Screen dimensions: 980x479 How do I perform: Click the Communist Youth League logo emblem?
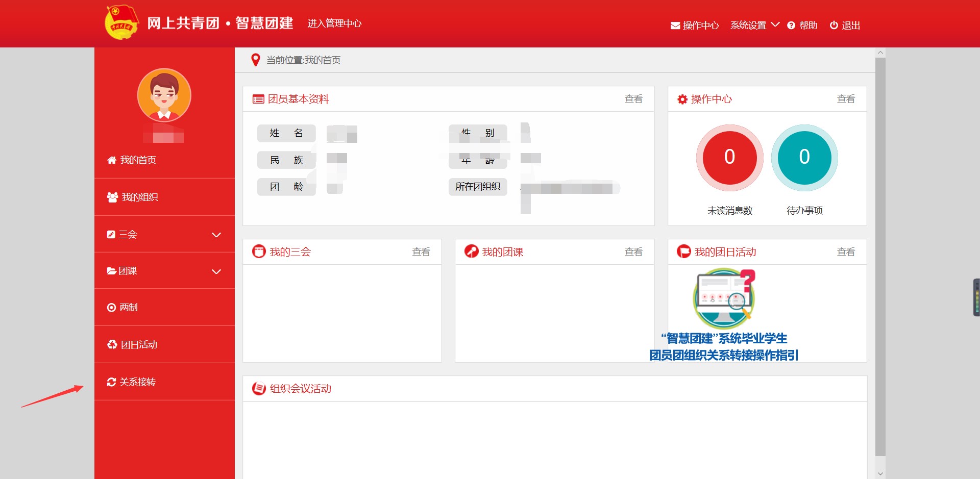click(121, 23)
